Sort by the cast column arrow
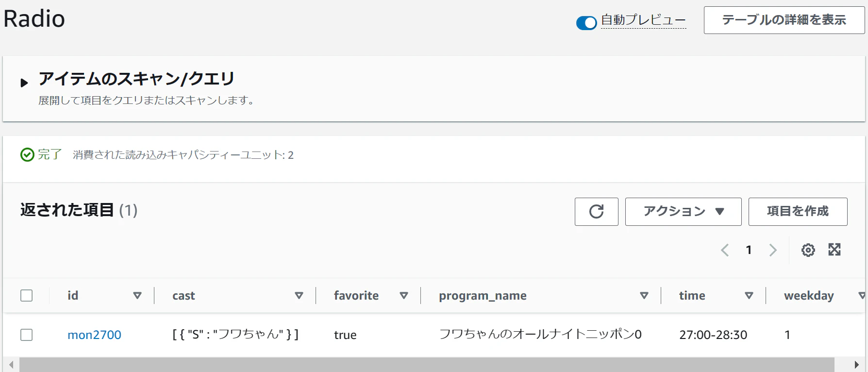Image resolution: width=868 pixels, height=372 pixels. point(299,296)
